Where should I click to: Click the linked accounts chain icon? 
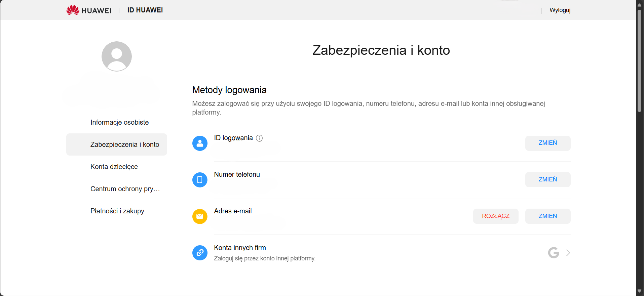(x=200, y=253)
